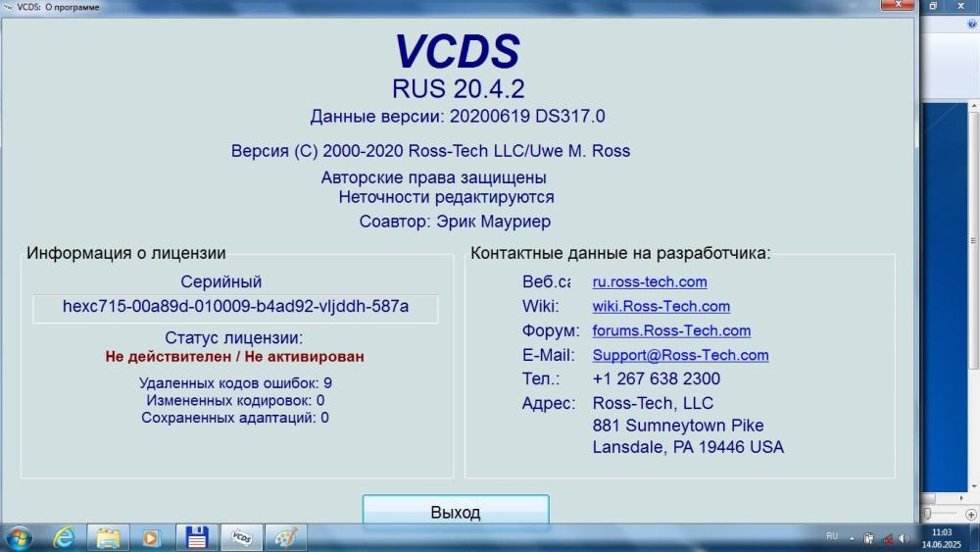Click the phone number +1 267 638 2300
Image resolution: width=980 pixels, height=552 pixels.
tap(657, 378)
